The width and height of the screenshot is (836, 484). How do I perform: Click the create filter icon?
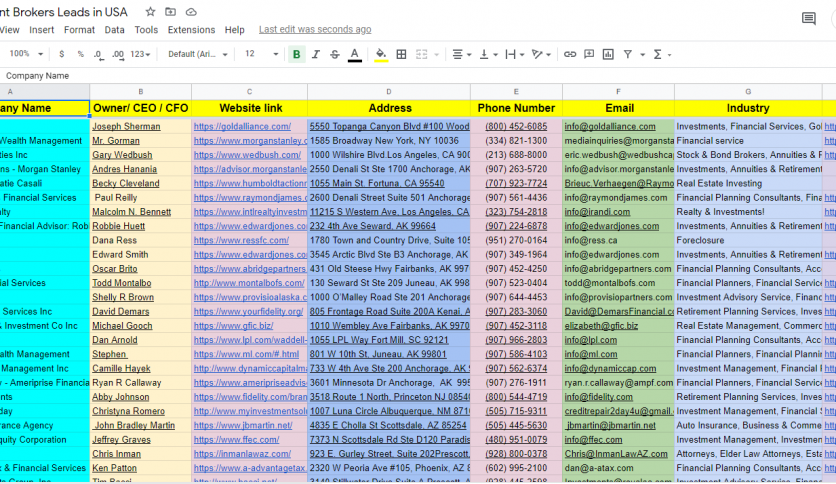pos(628,54)
